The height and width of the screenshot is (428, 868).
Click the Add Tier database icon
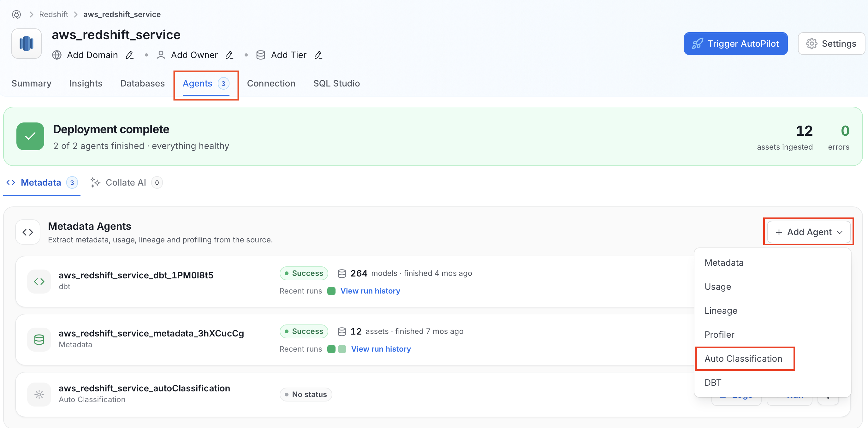(260, 55)
